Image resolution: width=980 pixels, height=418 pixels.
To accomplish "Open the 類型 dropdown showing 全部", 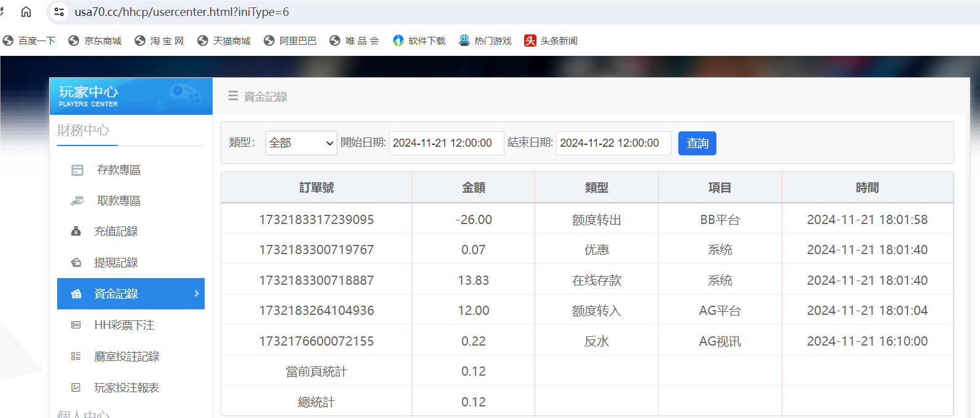I will tap(301, 143).
